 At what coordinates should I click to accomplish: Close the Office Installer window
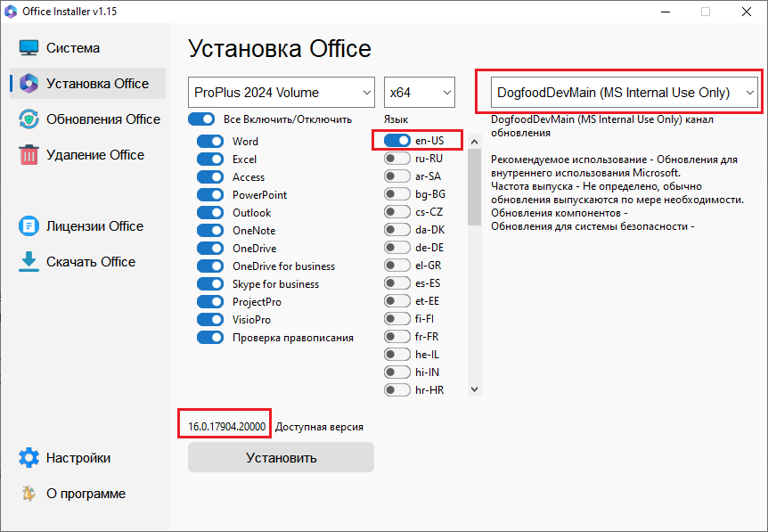[747, 12]
